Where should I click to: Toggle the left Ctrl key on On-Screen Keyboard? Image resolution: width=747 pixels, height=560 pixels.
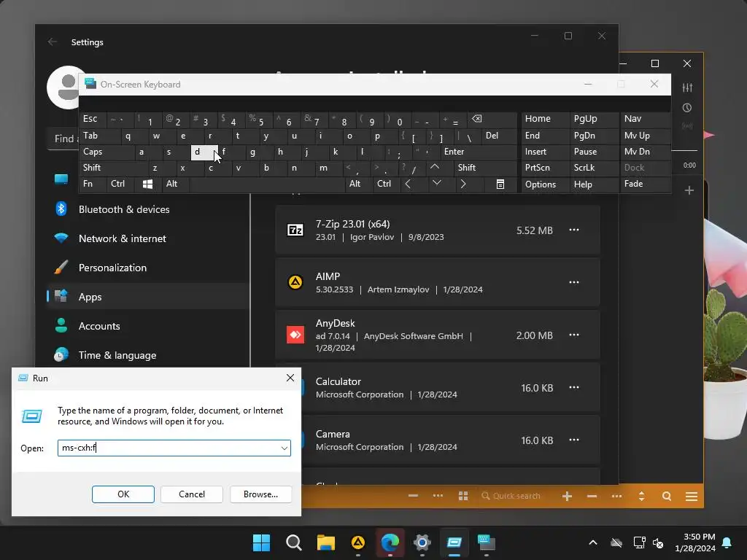[x=120, y=184]
